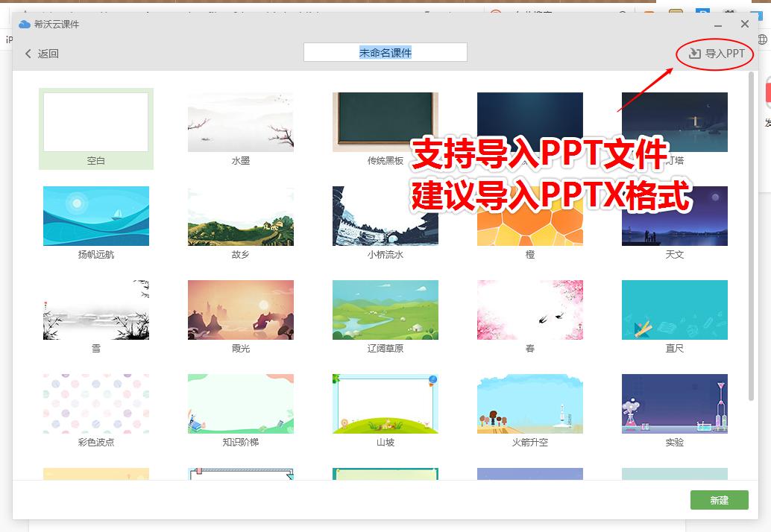Select the 空白 blank template
This screenshot has height=532, width=771.
click(x=95, y=121)
